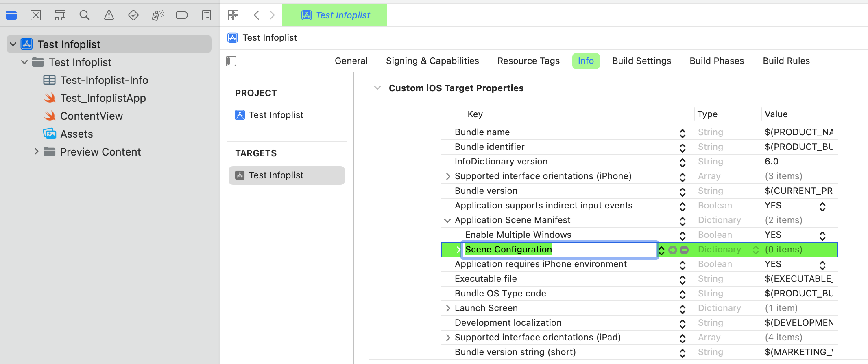The image size is (868, 364).
Task: Click the Value column header
Action: [x=776, y=114]
